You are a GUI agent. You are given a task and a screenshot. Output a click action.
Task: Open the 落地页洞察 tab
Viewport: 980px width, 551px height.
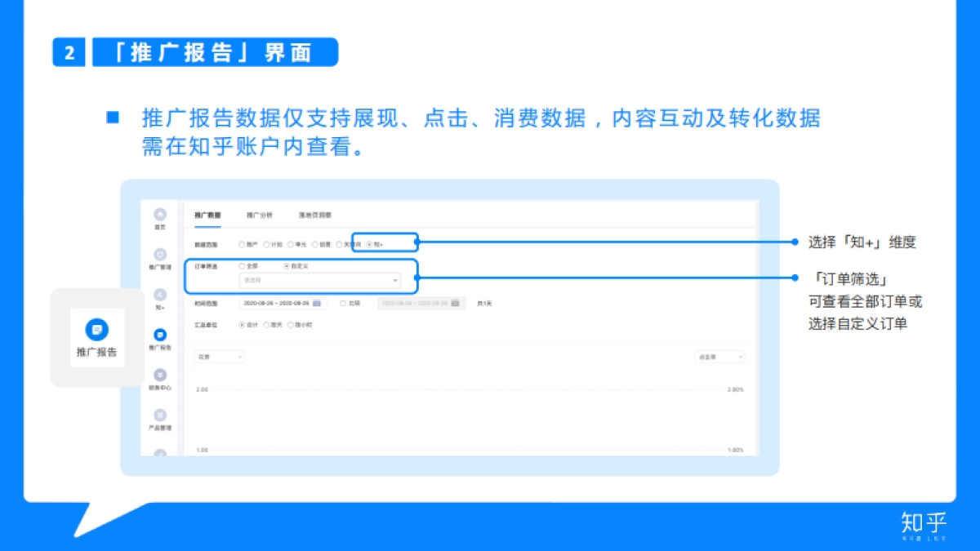(x=315, y=216)
